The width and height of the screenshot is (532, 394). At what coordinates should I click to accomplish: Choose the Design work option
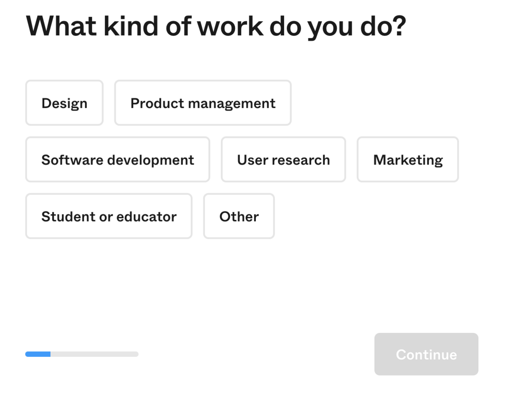click(64, 103)
